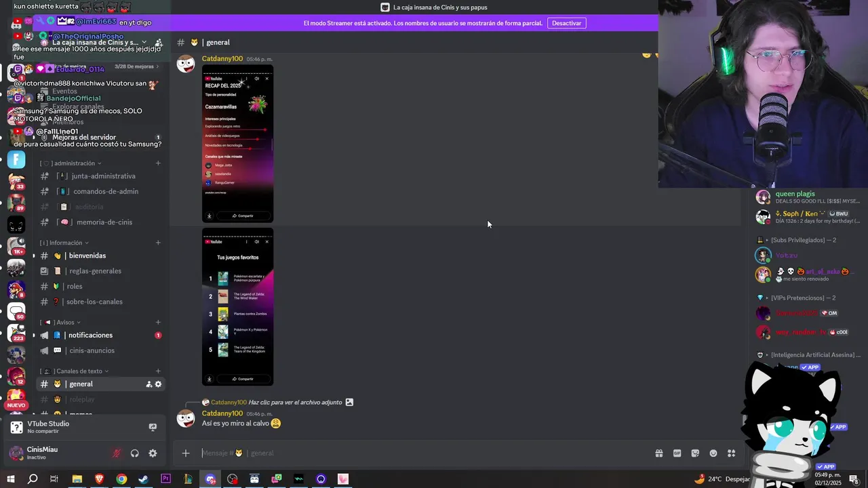Open user settings gear next to CinisMiau
868x488 pixels.
tap(153, 453)
